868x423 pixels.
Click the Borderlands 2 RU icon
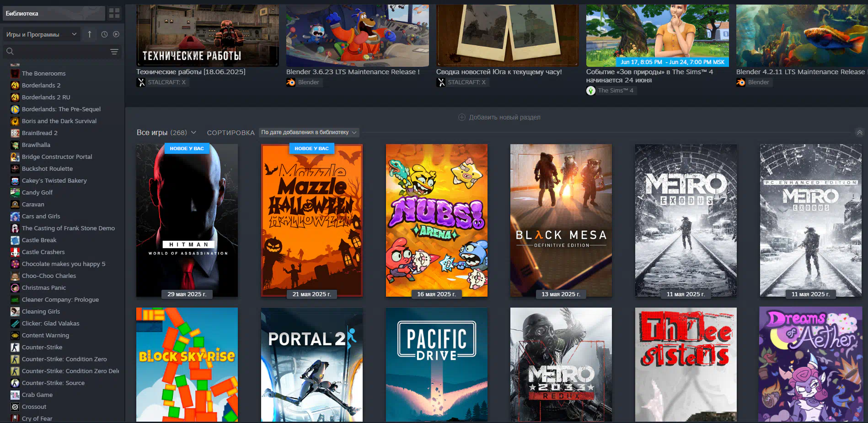(15, 97)
